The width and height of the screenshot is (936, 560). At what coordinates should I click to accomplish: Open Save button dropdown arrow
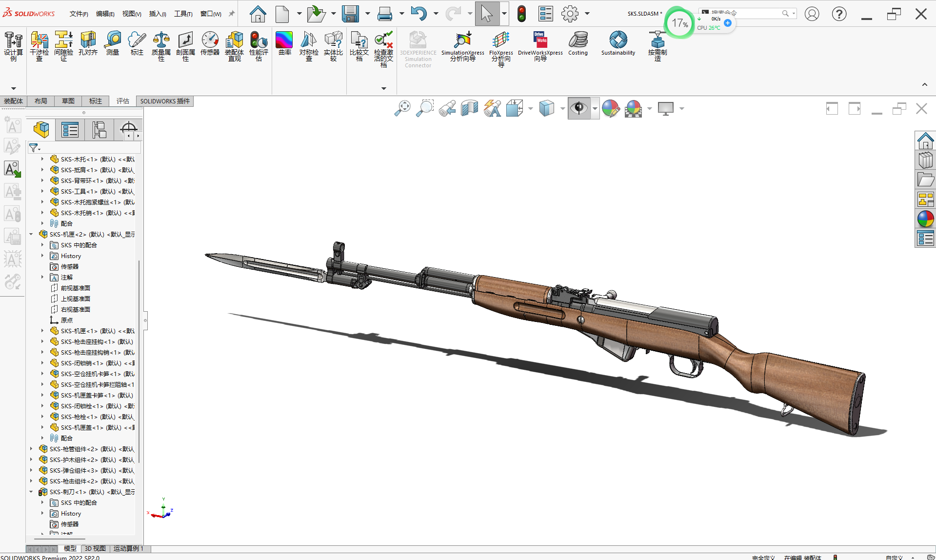[x=367, y=14]
